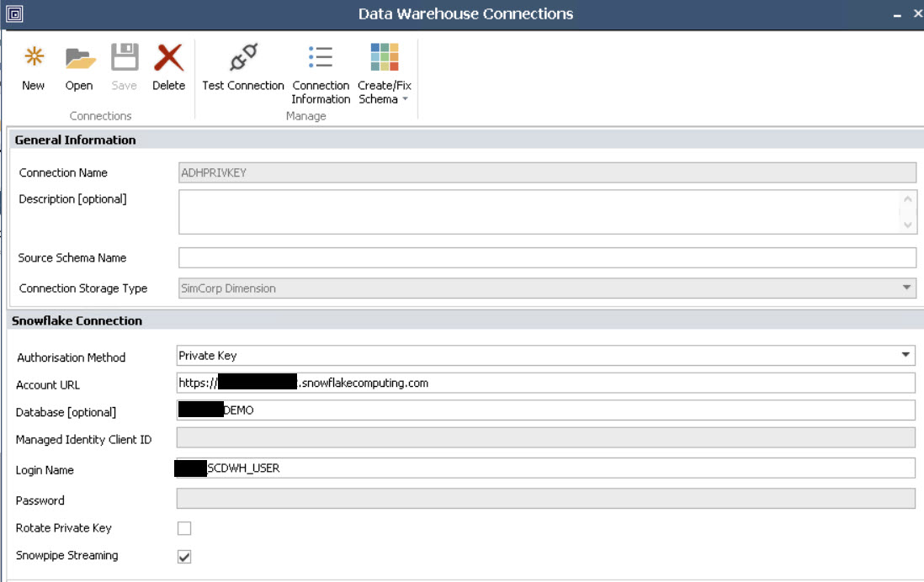Click the window system menu icon
924x582 pixels.
coord(14,13)
